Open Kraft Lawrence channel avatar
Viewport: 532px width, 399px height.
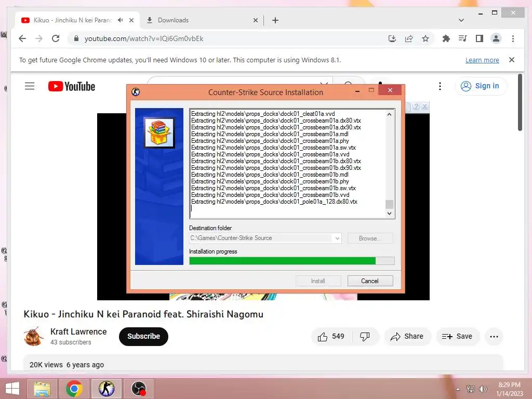coord(34,337)
